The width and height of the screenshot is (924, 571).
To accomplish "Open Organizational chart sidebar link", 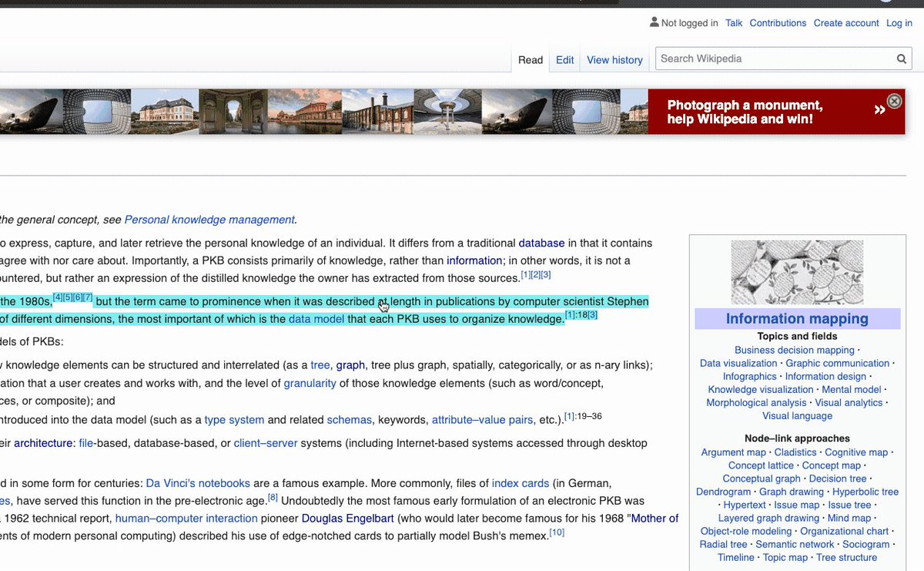I will [845, 531].
